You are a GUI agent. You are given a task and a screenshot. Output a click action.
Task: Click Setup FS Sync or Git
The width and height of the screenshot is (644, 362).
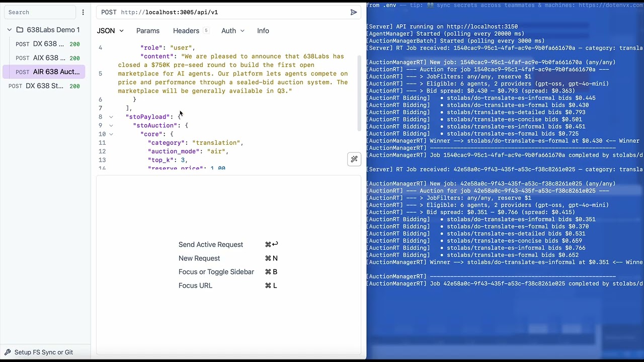pos(44,352)
